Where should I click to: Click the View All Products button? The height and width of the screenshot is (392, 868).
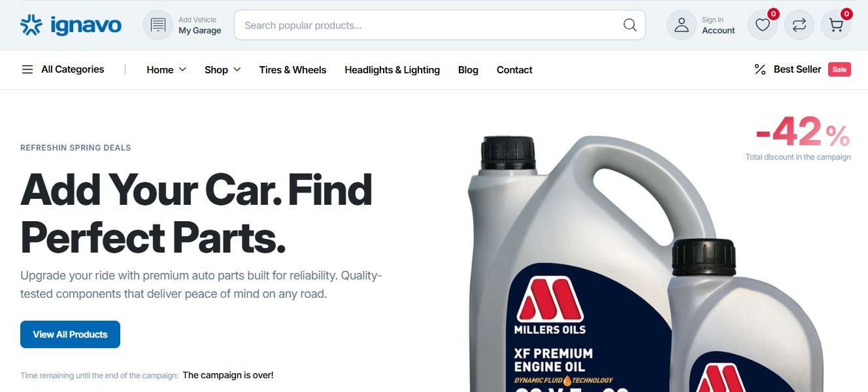tap(70, 334)
